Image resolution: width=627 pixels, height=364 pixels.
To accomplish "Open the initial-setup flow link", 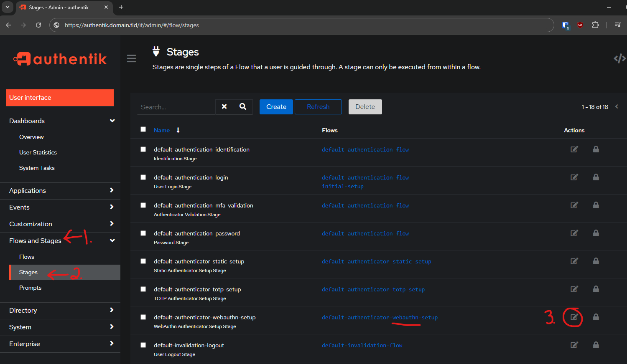I will point(343,186).
